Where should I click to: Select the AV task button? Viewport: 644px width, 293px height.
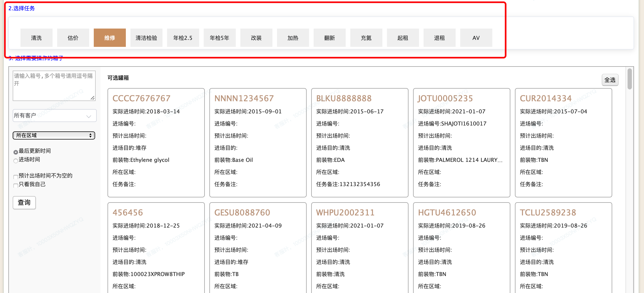pyautogui.click(x=476, y=38)
